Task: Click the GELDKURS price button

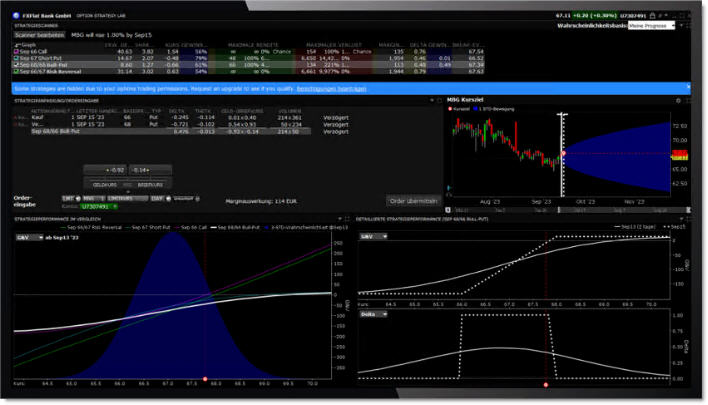Action: [x=105, y=185]
